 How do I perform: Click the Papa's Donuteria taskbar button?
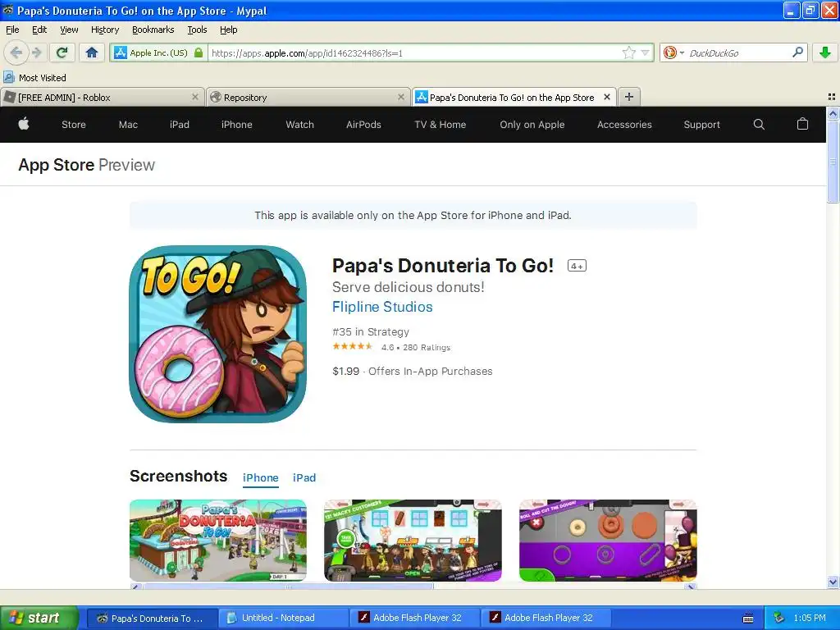point(152,618)
